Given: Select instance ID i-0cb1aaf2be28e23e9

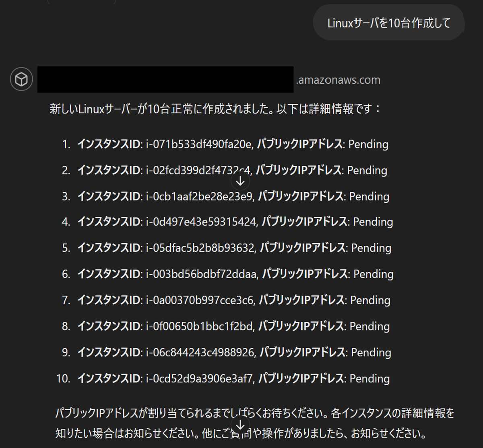Looking at the screenshot, I should (199, 196).
